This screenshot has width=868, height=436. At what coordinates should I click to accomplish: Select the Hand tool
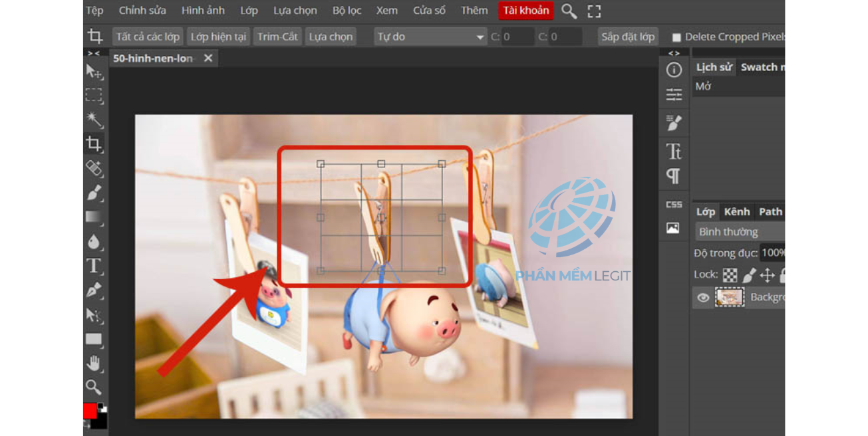[94, 363]
